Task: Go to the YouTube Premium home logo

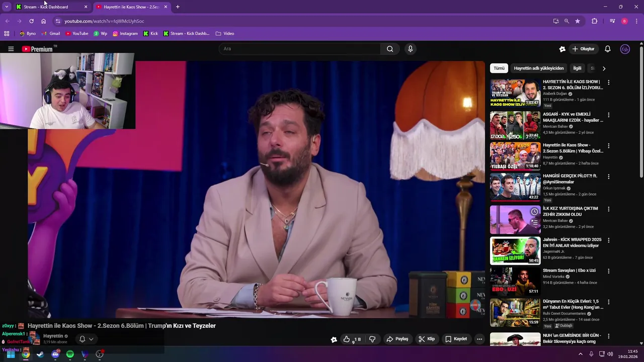Action: (x=37, y=49)
